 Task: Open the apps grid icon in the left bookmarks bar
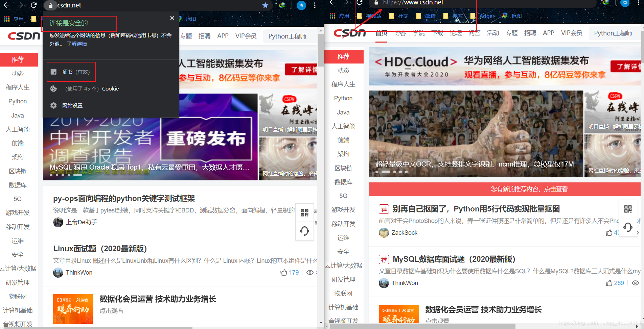(7, 19)
